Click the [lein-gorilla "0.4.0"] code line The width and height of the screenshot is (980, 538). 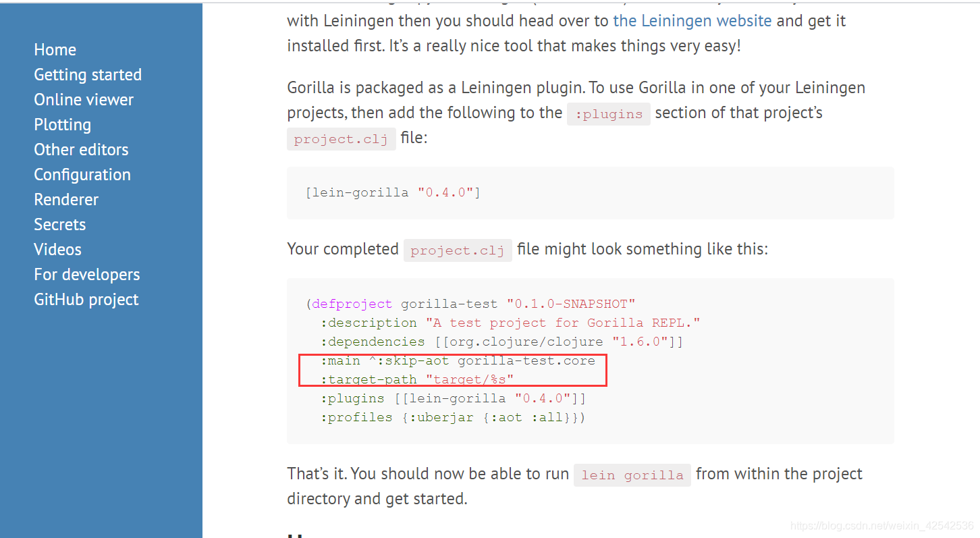tap(393, 193)
